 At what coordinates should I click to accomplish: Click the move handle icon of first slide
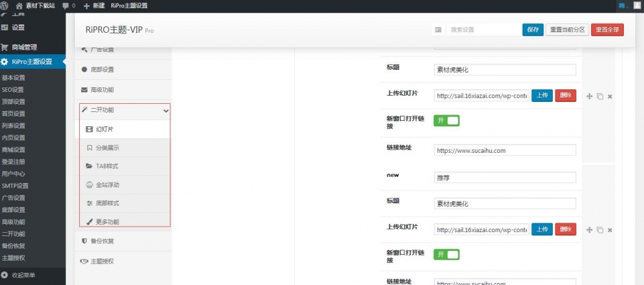tap(589, 96)
